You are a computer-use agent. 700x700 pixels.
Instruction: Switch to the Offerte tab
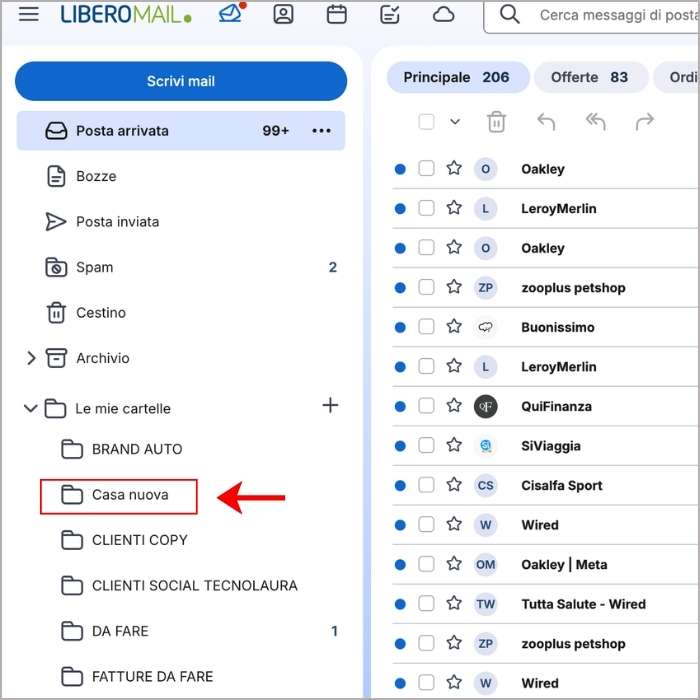click(591, 77)
